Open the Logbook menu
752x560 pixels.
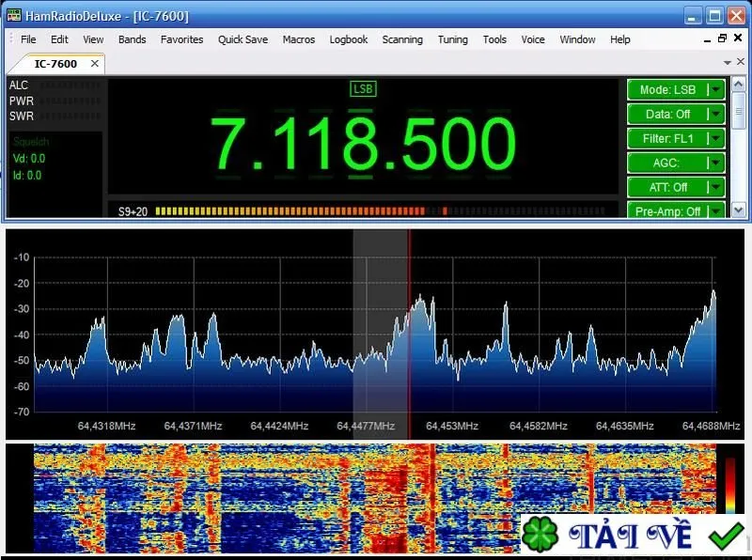[348, 39]
